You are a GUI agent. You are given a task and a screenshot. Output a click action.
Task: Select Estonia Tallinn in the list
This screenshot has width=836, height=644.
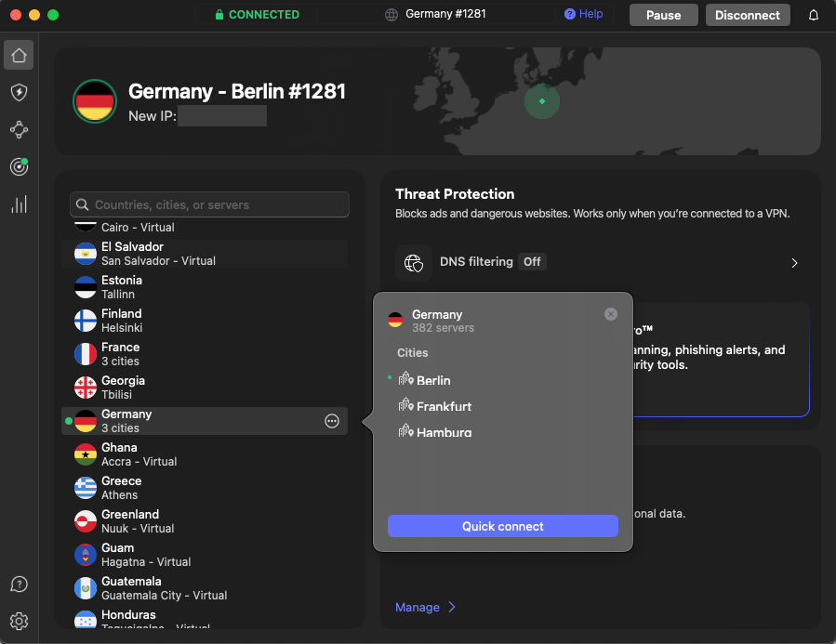205,287
